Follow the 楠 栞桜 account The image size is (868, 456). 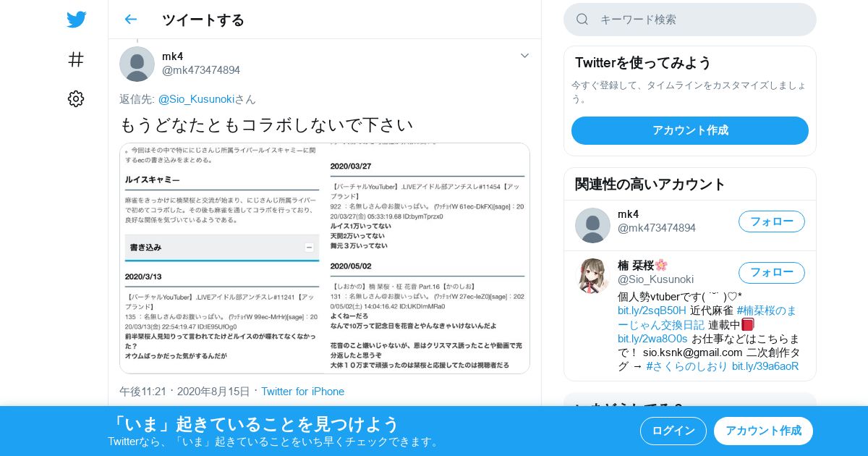772,273
